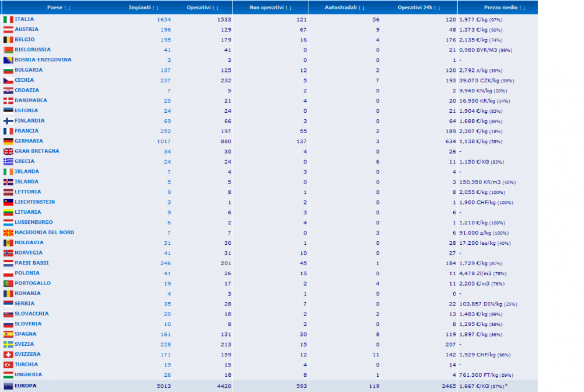Screen dimensions: 584x392
Task: Click Svizzera's Impianti value 171
Action: coord(165,355)
